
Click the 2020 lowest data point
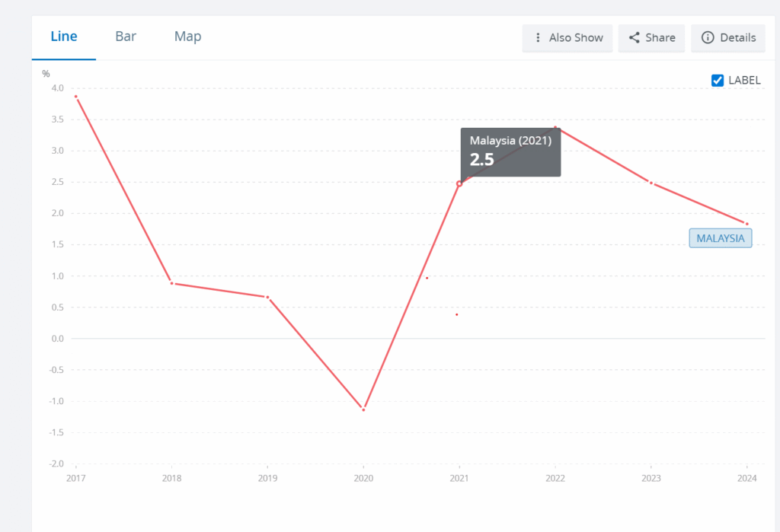pyautogui.click(x=363, y=409)
